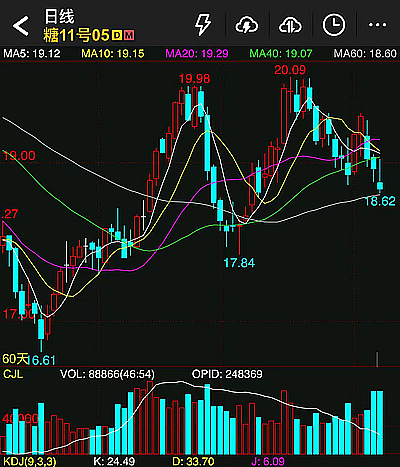Tap the yellow D badge

[x=117, y=35]
